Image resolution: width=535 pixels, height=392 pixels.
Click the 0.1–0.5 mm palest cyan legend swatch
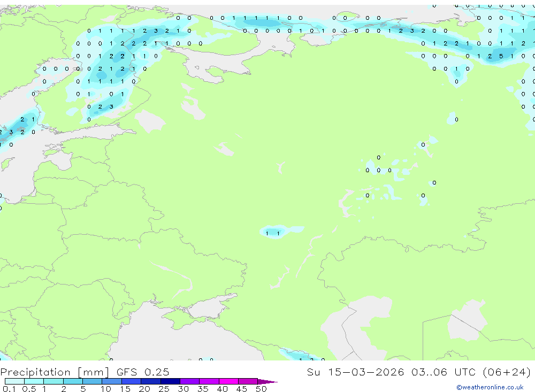[x=14, y=381]
